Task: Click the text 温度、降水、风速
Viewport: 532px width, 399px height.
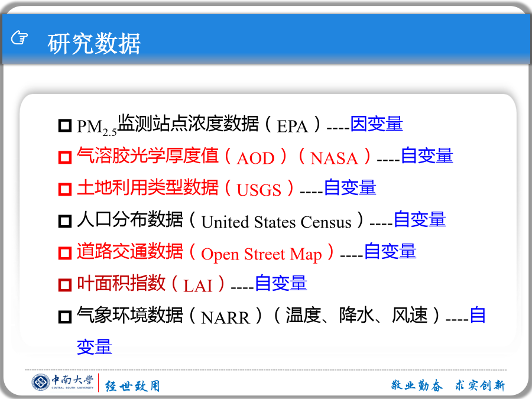Action: pyautogui.click(x=356, y=315)
